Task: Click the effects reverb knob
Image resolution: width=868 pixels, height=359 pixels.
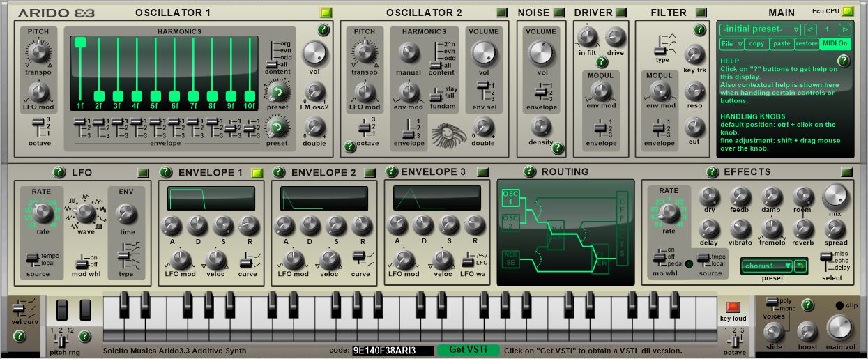Action: point(802,228)
